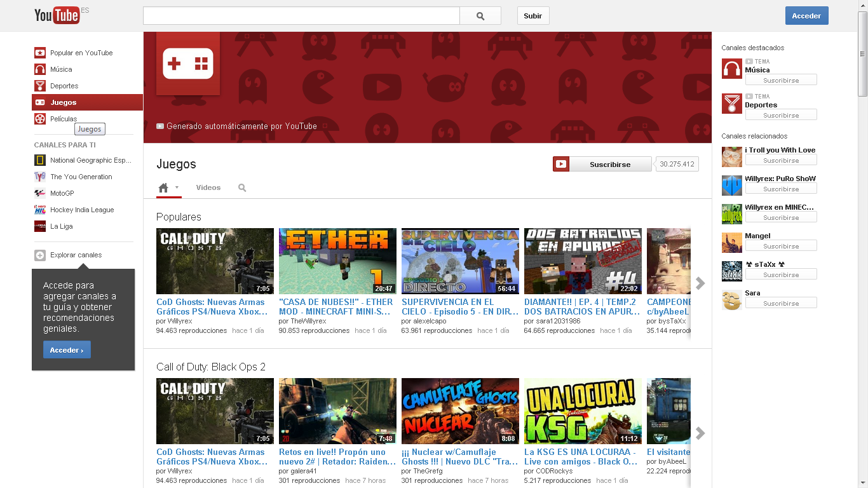
Task: Expand the Call of Duty: Black Ops 2 row
Action: (x=699, y=433)
